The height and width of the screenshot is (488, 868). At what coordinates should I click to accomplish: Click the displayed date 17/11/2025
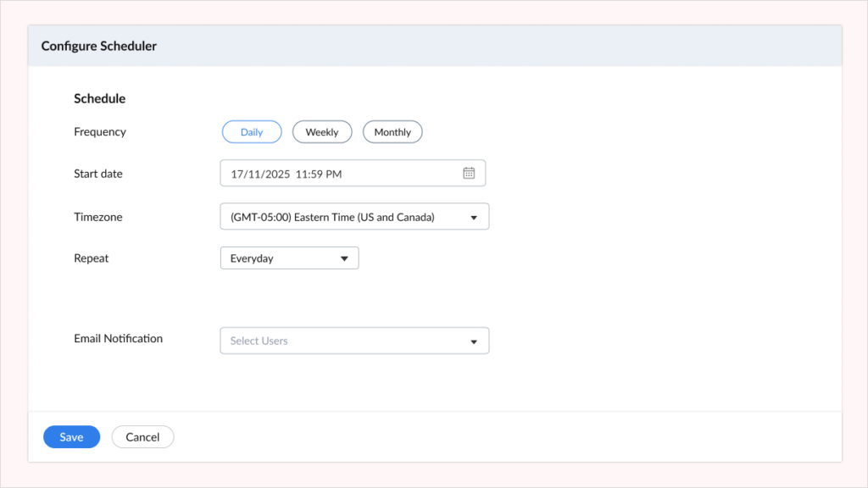pos(263,173)
